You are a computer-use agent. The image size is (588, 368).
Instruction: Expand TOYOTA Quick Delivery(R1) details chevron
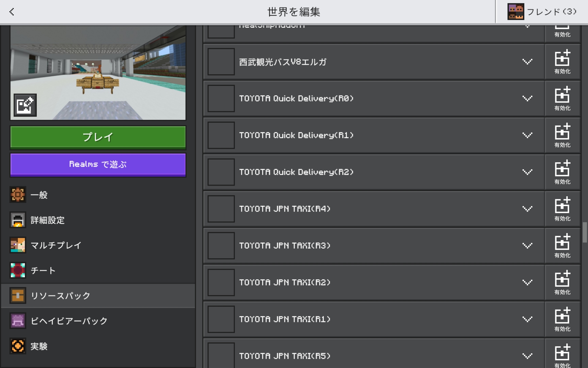click(x=527, y=135)
